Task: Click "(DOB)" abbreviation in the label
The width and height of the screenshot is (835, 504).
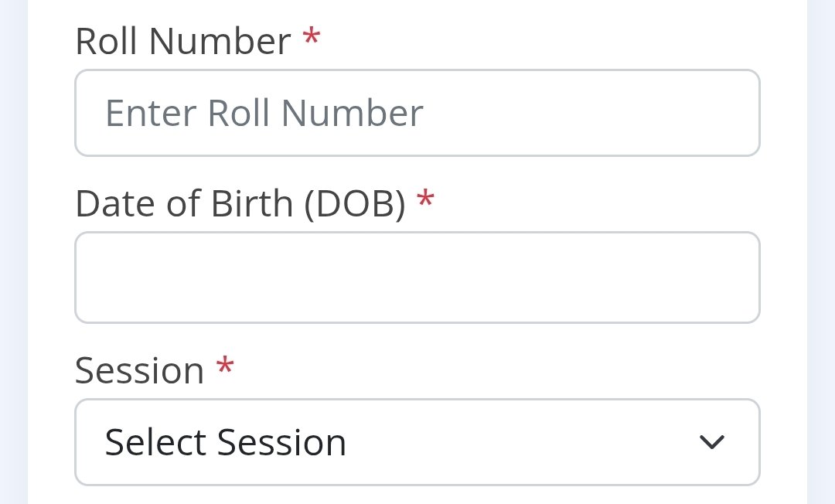Action: (354, 203)
